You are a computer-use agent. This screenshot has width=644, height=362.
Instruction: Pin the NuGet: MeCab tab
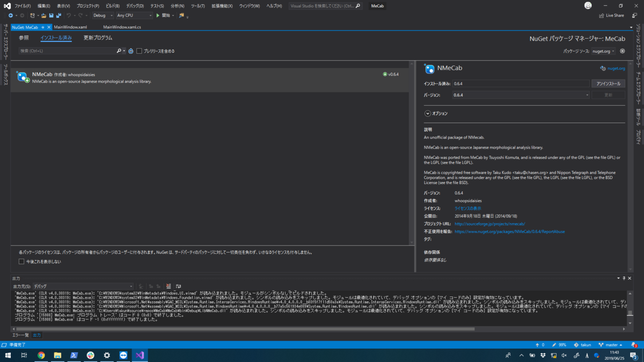pyautogui.click(x=43, y=27)
